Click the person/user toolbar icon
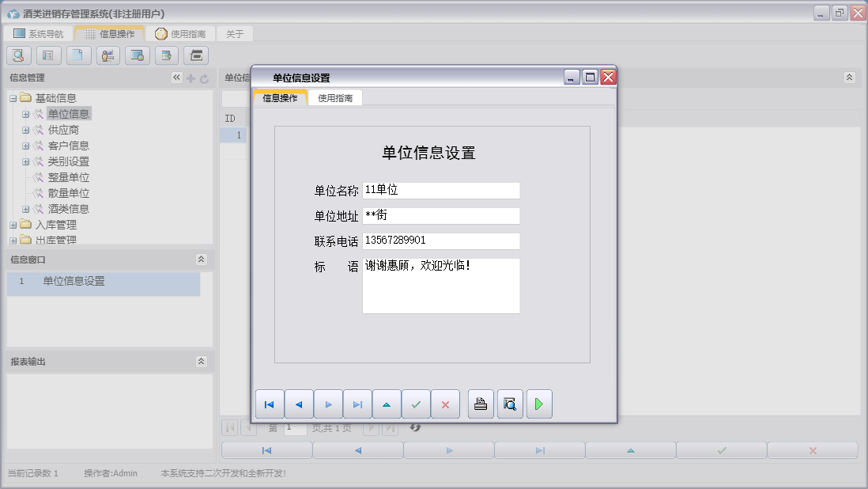Viewport: 868px width, 489px height. (x=108, y=55)
